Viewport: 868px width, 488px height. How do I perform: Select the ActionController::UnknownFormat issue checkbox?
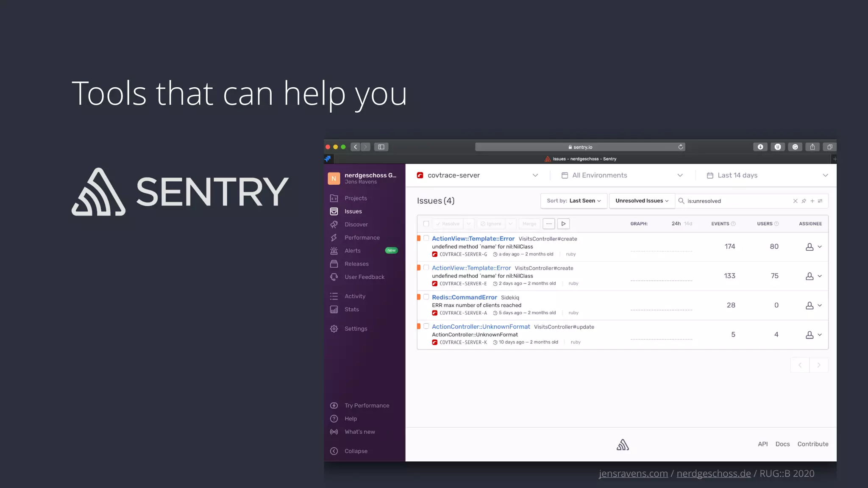pos(426,326)
